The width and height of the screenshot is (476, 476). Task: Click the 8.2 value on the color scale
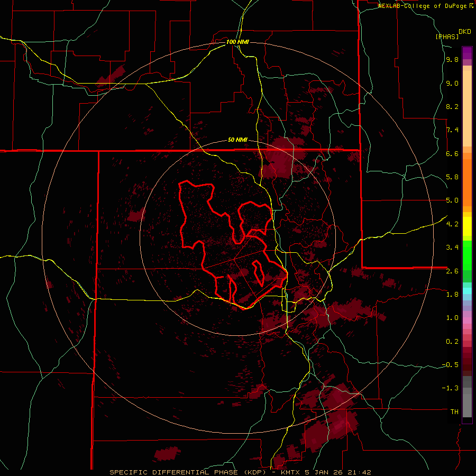click(x=452, y=106)
